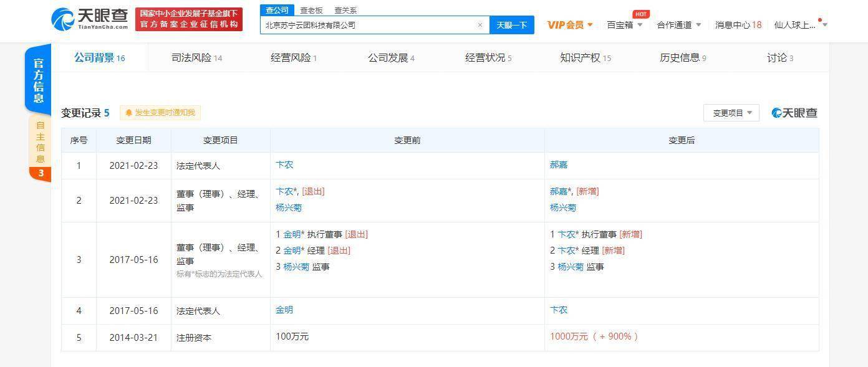Switch to the 查老板 search tab
The width and height of the screenshot is (868, 367).
[x=311, y=11]
